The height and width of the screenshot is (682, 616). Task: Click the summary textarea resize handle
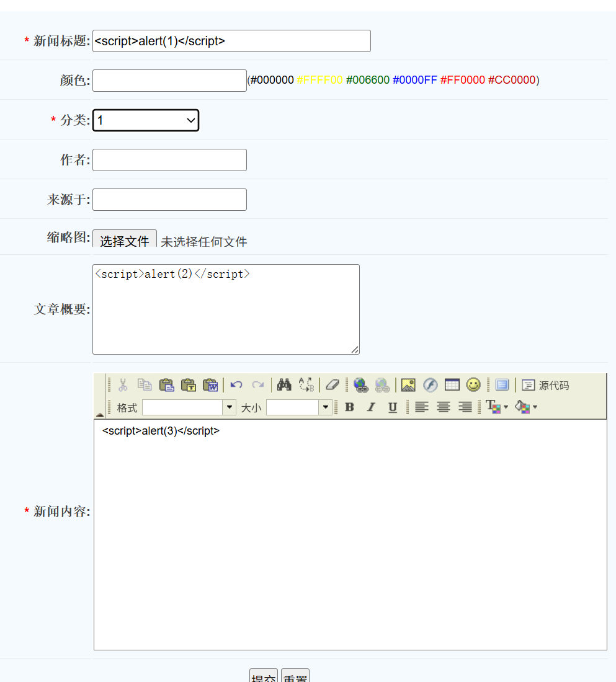tap(355, 350)
